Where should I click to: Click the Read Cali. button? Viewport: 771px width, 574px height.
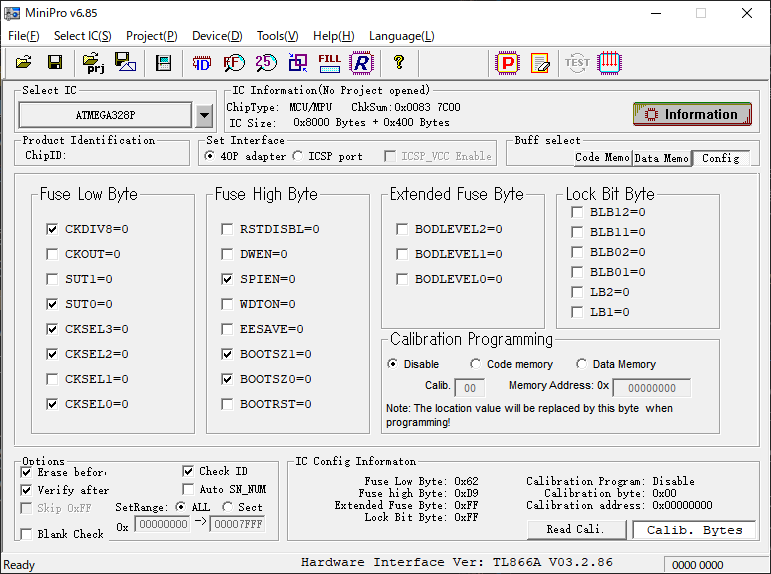576,530
